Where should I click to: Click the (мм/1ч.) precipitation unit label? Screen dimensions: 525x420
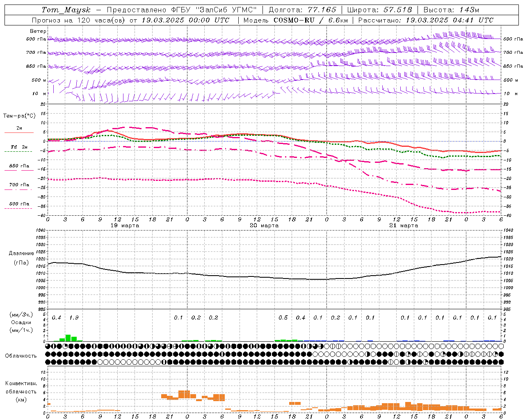click(21, 330)
